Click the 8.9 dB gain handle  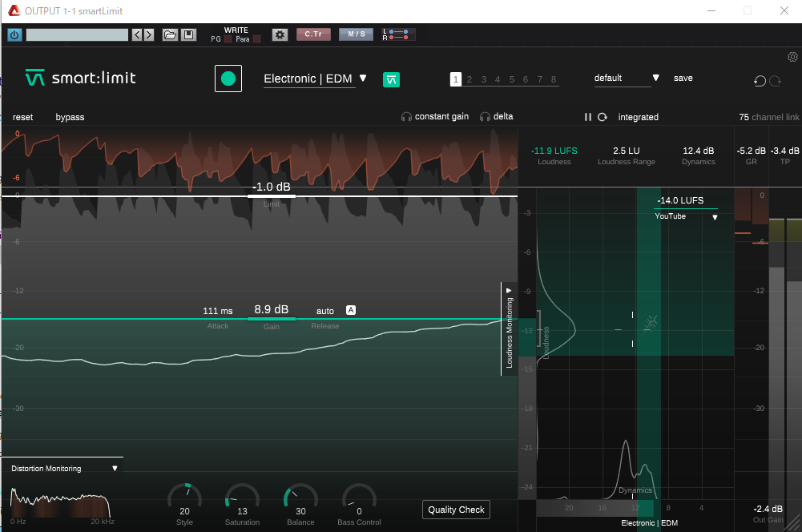click(271, 318)
